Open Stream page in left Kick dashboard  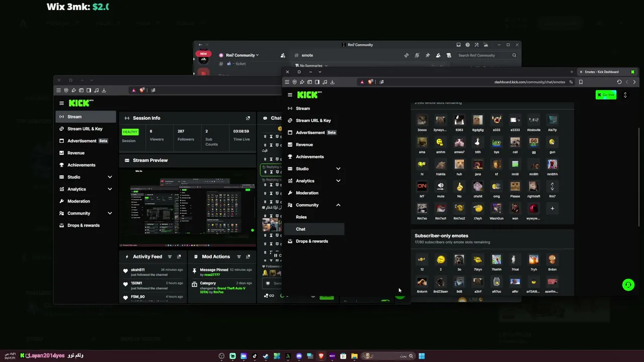[86, 117]
